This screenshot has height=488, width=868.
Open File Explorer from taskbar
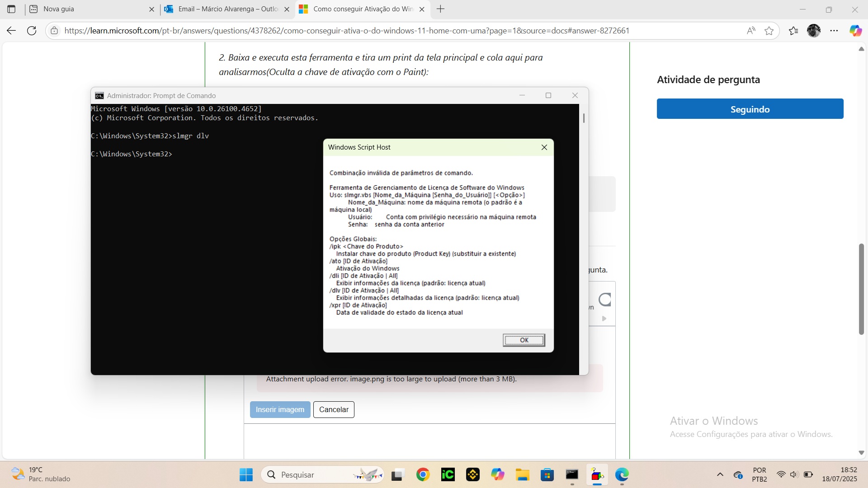click(x=522, y=474)
